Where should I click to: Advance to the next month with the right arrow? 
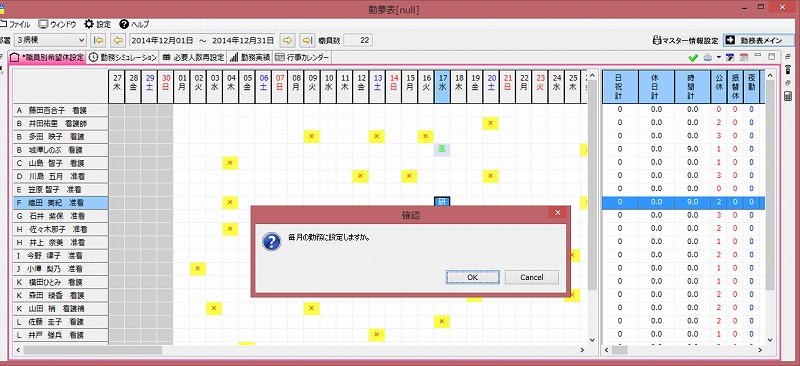coord(287,40)
